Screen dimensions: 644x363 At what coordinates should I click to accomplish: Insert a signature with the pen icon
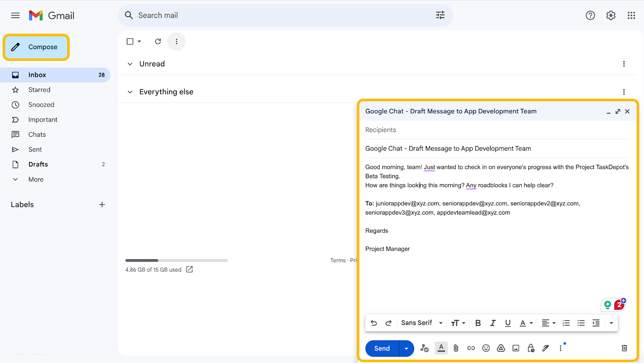click(x=545, y=348)
